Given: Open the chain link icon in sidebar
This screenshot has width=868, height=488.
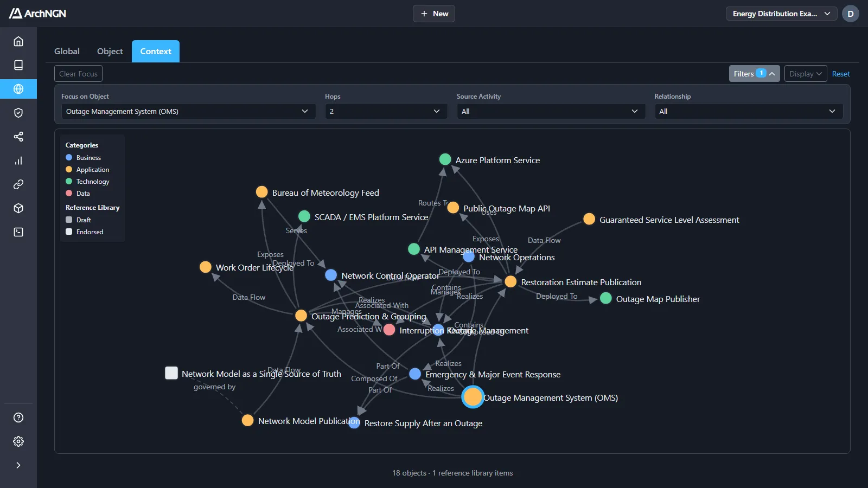Looking at the screenshot, I should click(18, 184).
